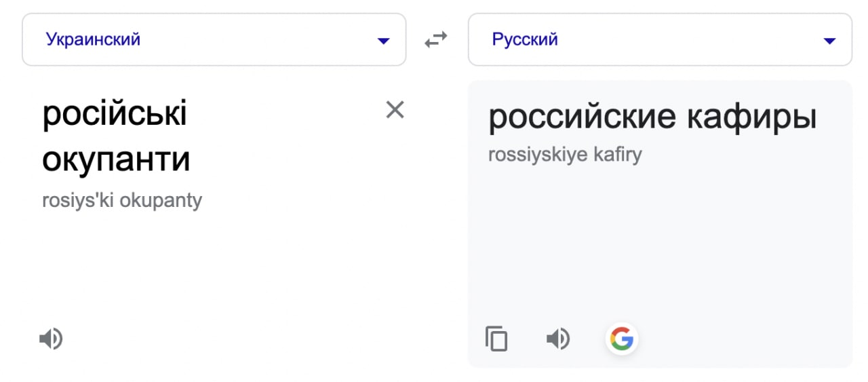Clear the source text with the X
The height and width of the screenshot is (382, 868).
pyautogui.click(x=395, y=109)
